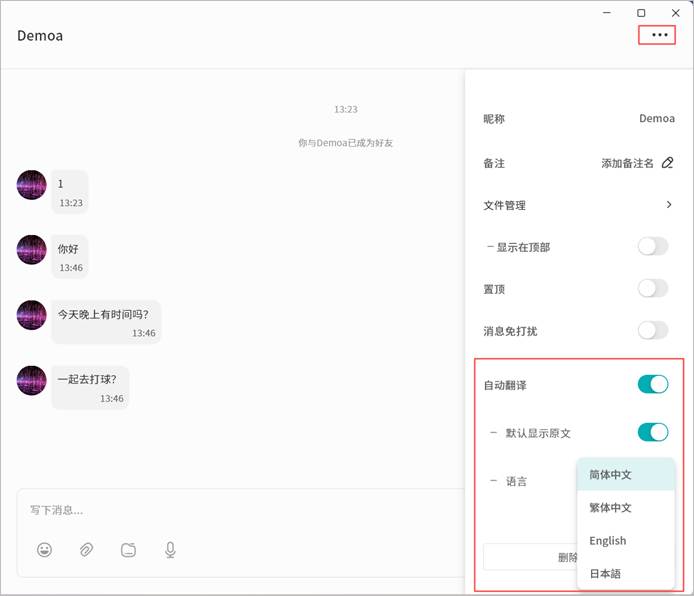
Task: Pick 日本語 from the language list
Action: tap(606, 574)
